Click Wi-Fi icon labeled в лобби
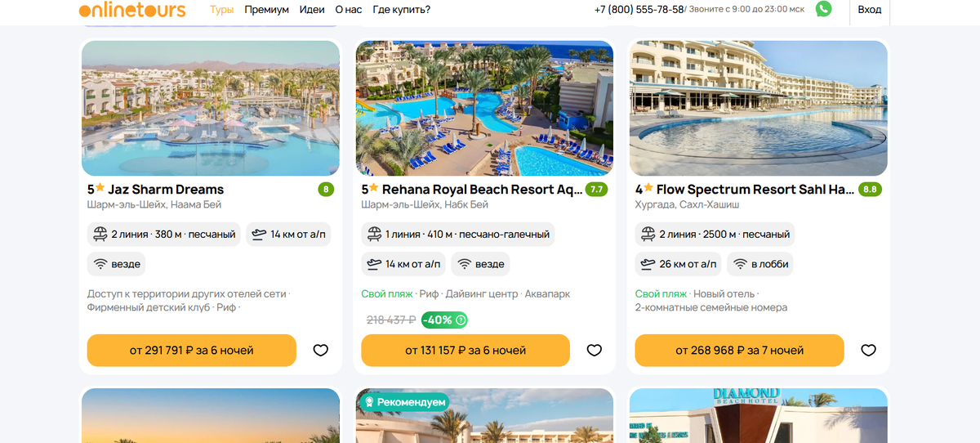This screenshot has height=443, width=980. click(x=741, y=264)
